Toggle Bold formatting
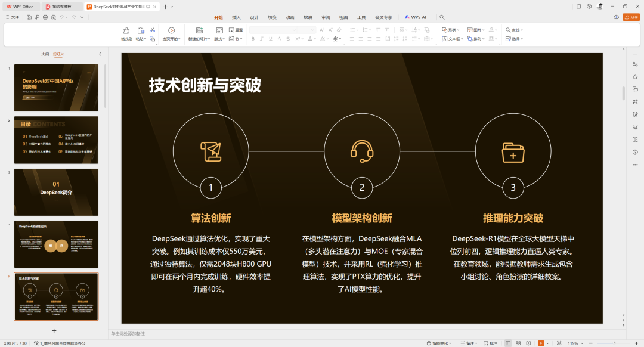Viewport: 644px width, 347px height. 253,39
